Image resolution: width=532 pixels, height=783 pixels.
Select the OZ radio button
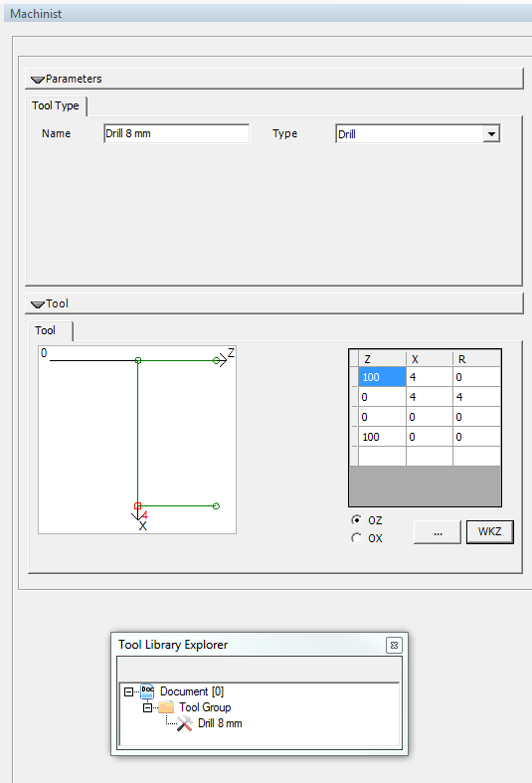coord(356,520)
